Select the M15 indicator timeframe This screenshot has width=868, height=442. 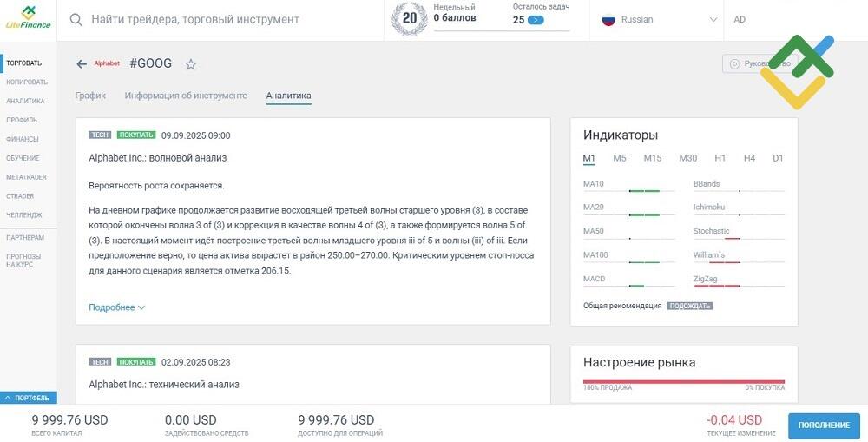tap(652, 158)
